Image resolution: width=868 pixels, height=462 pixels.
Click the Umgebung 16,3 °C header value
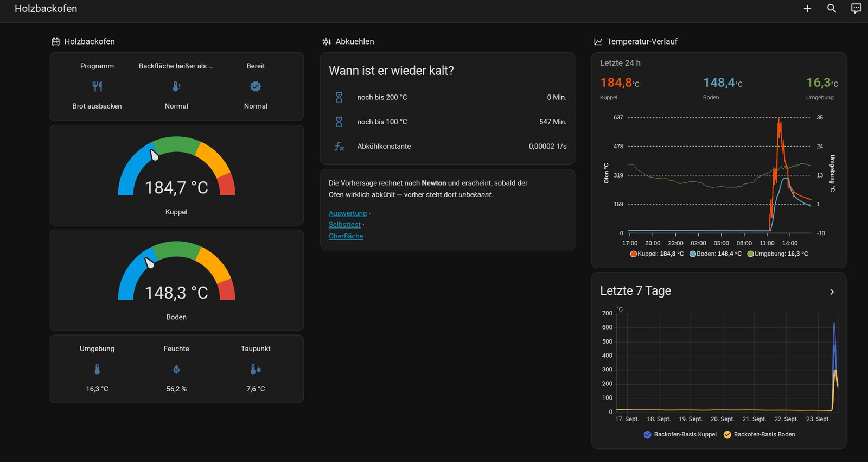[822, 83]
